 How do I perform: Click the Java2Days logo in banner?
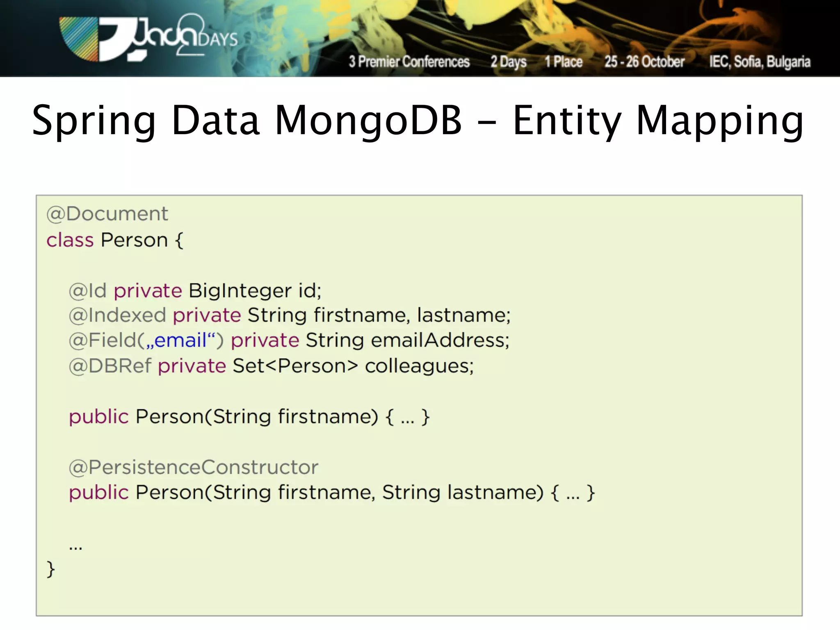pyautogui.click(x=148, y=39)
